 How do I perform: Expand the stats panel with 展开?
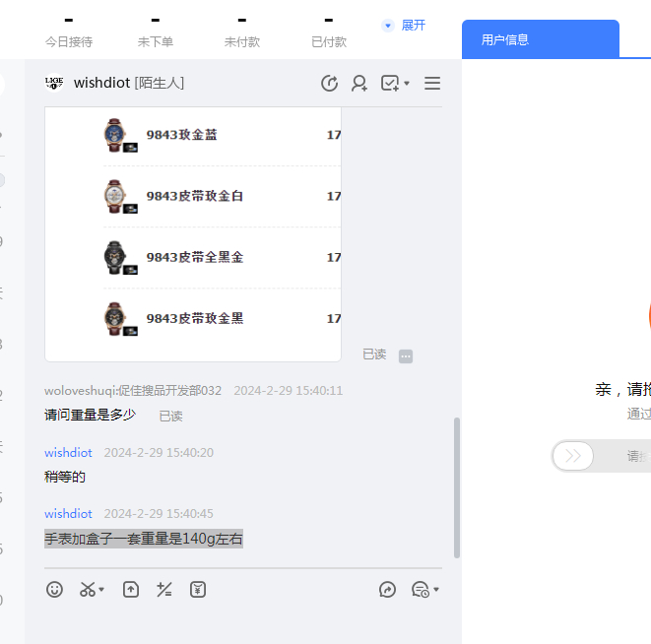point(404,25)
